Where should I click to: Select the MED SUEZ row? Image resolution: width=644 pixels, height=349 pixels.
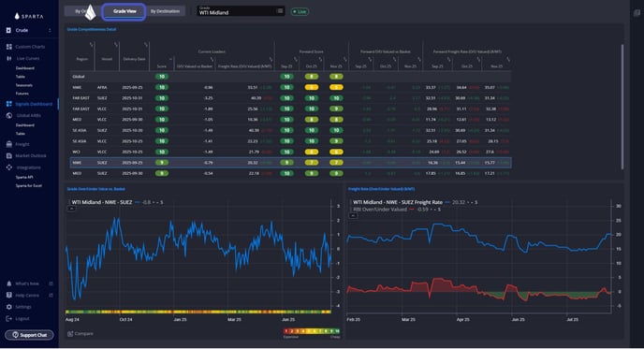[x=290, y=173]
